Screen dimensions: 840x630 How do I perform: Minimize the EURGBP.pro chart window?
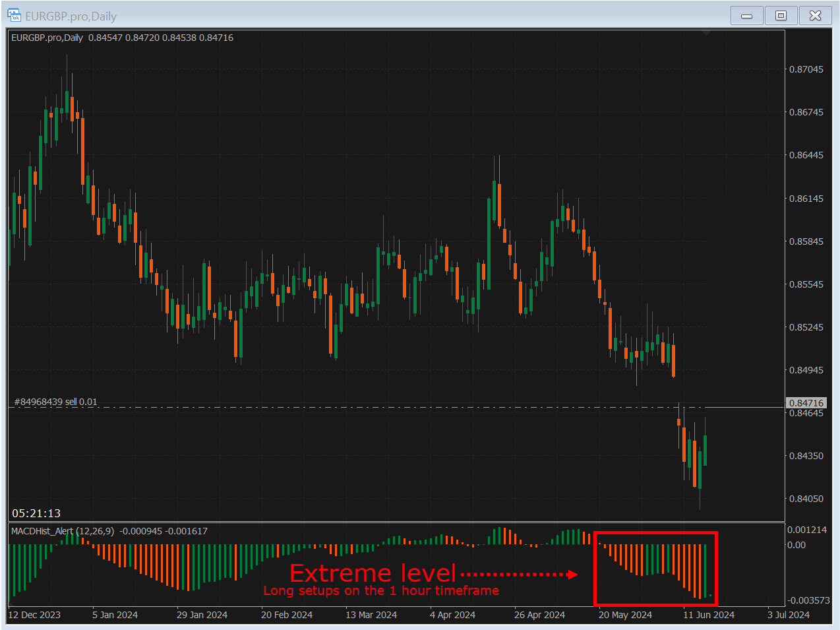(x=746, y=16)
